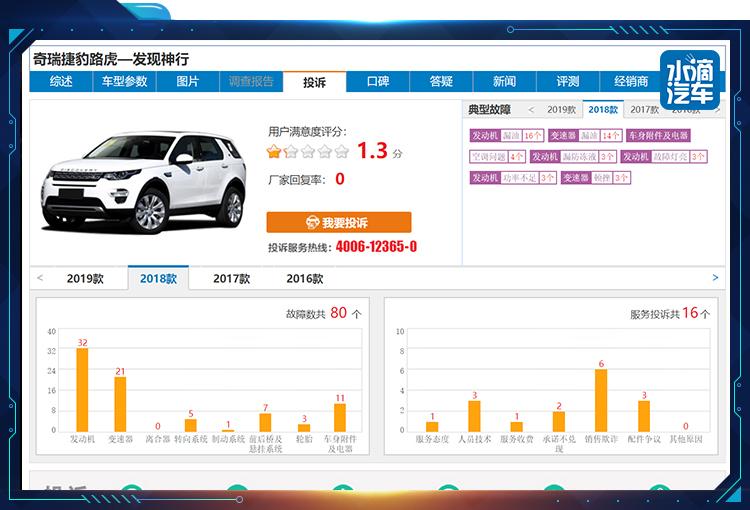This screenshot has height=510, width=750.
Task: Click left arrow in 典型故障 header
Action: (531, 110)
